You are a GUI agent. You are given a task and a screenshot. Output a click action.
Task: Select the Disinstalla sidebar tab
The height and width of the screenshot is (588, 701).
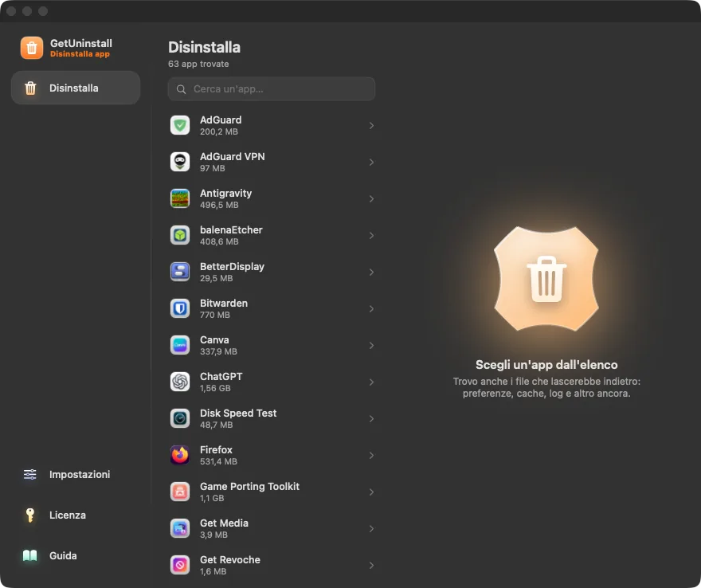[x=76, y=88]
